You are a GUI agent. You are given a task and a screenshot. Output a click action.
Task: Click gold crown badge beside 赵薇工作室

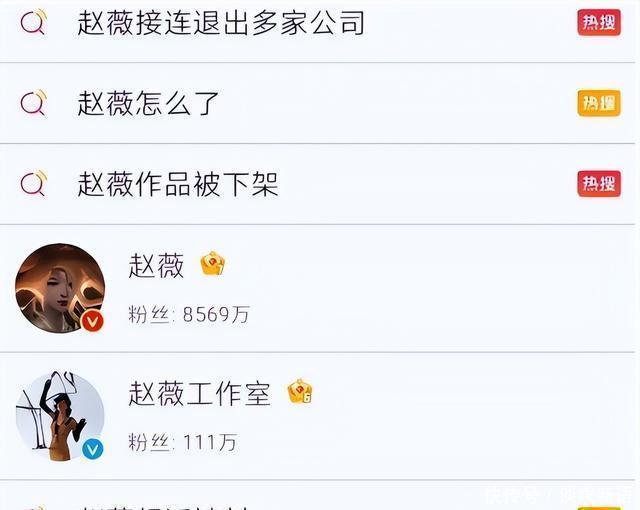click(x=300, y=392)
